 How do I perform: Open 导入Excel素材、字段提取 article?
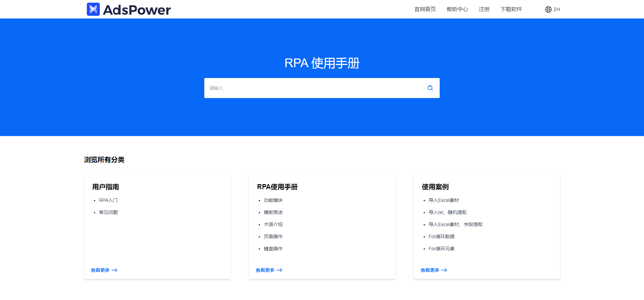click(x=456, y=224)
